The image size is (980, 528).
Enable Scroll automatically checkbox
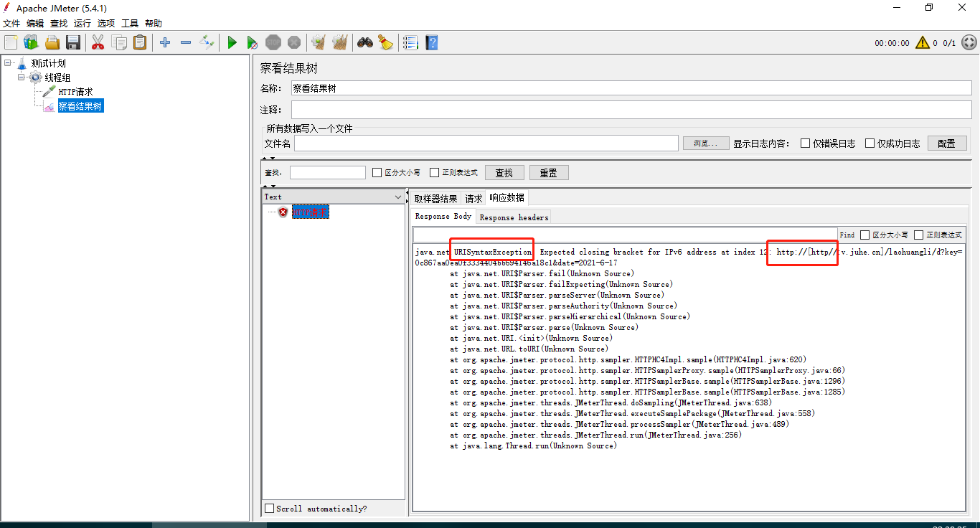click(270, 509)
